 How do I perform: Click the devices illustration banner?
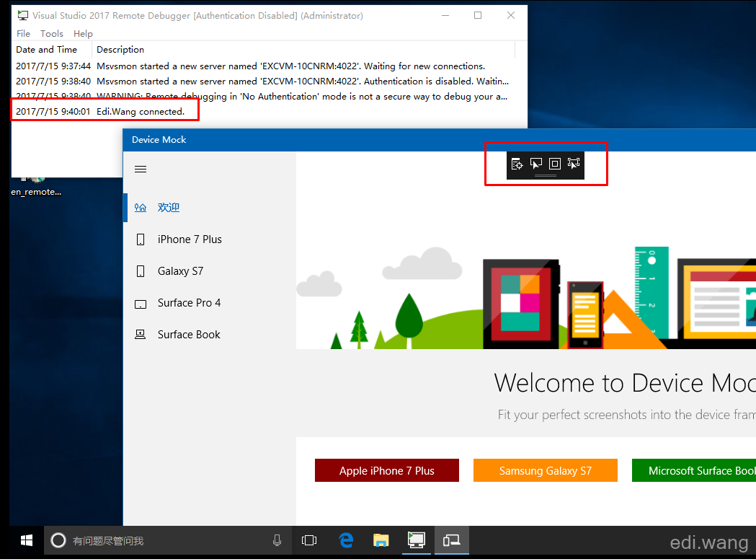526,297
